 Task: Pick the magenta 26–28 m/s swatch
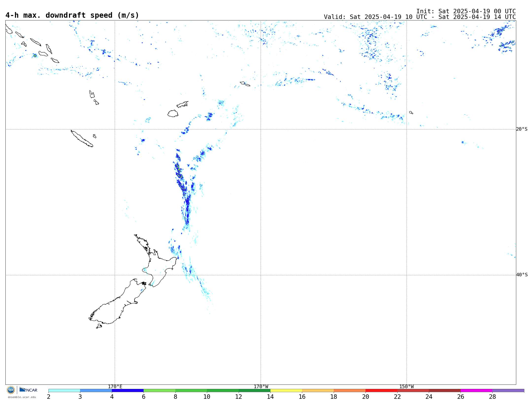(x=476, y=391)
